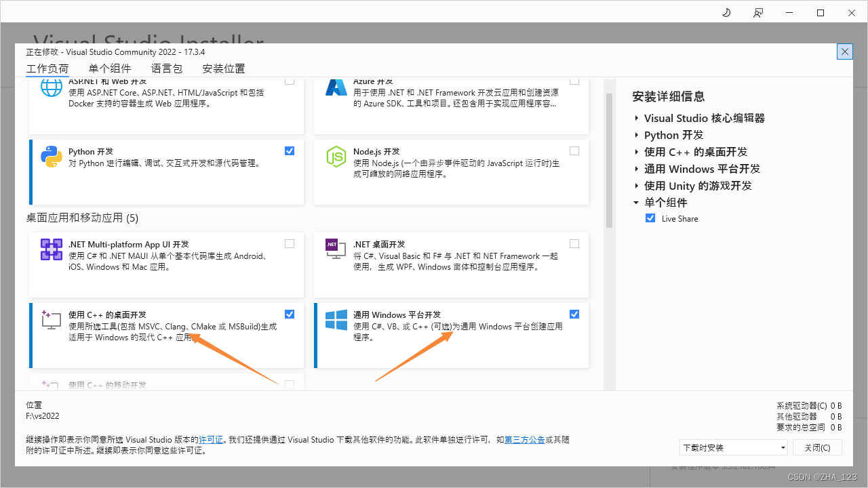Check the Azure 开发 workload checkbox

coord(574,81)
